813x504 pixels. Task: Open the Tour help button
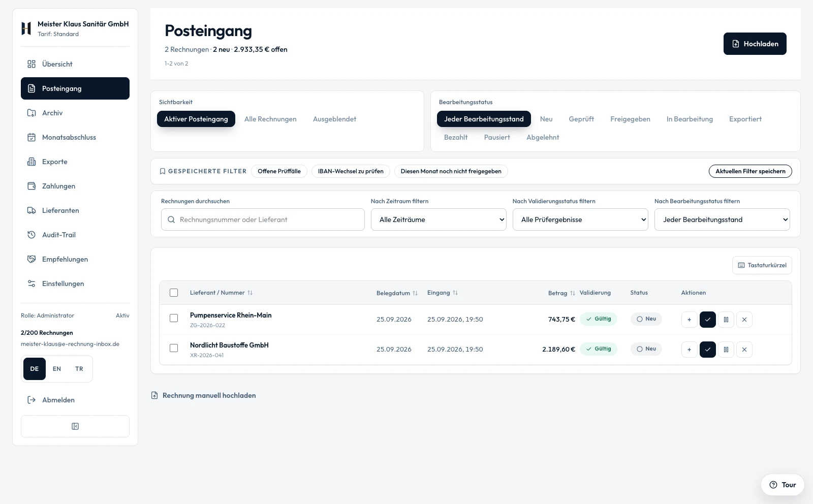(783, 485)
